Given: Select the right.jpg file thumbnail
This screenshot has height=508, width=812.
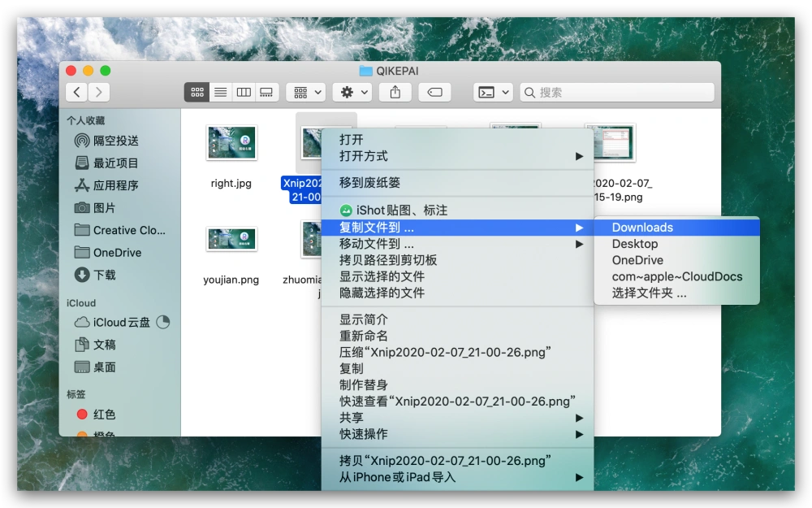Looking at the screenshot, I should (x=231, y=143).
